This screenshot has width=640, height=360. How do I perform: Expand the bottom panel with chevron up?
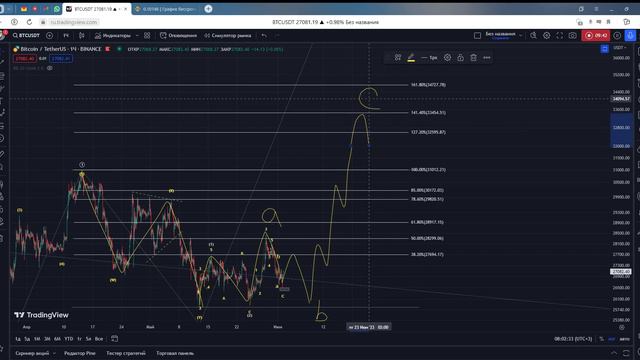point(614,353)
